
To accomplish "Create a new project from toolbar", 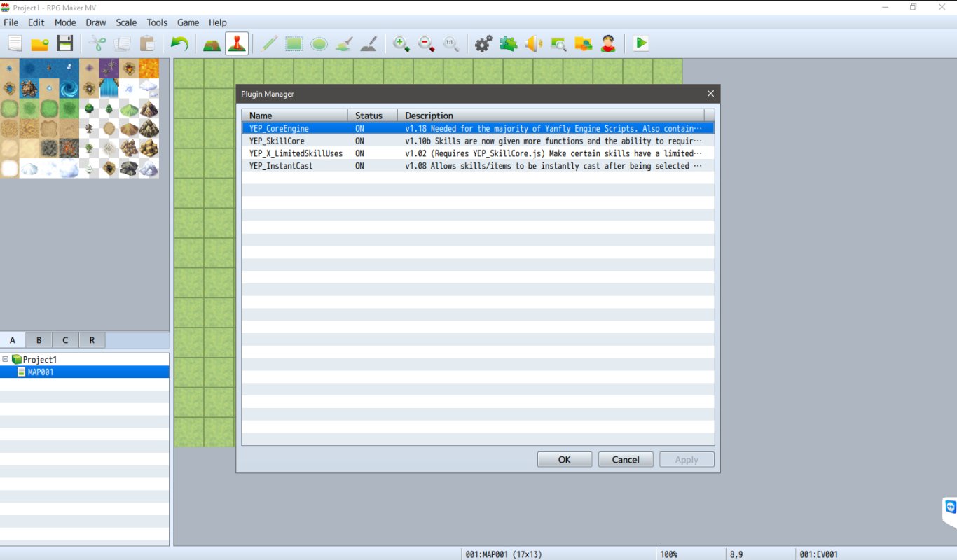I will (15, 43).
